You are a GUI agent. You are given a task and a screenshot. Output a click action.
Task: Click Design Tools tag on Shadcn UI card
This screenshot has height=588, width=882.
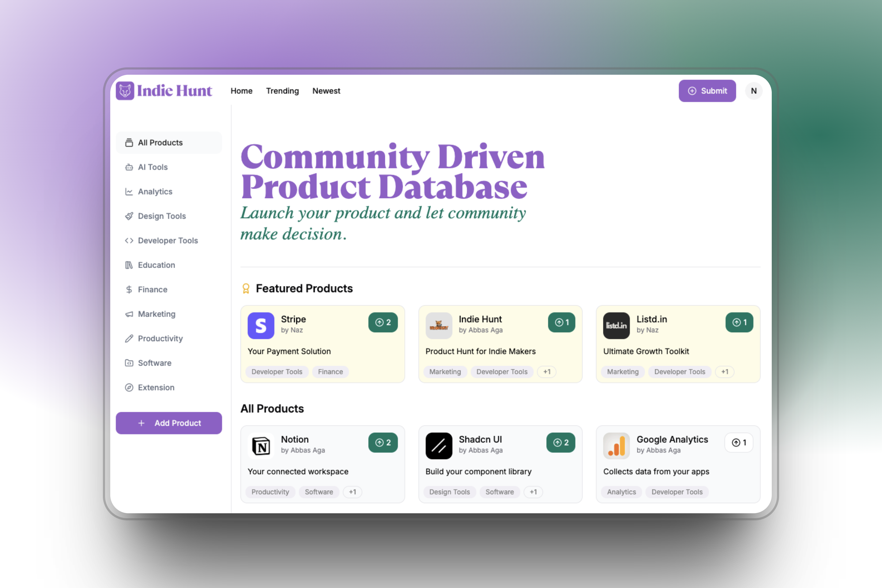click(x=450, y=492)
